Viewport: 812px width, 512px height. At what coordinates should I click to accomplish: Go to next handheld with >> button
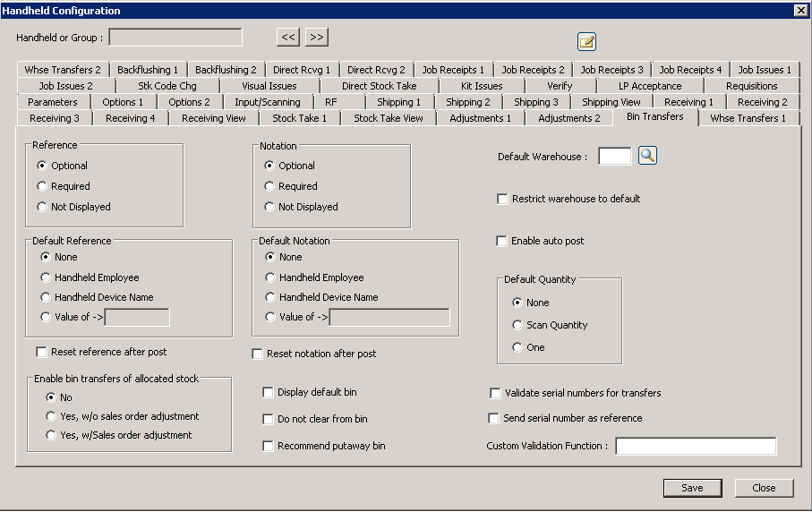point(317,37)
